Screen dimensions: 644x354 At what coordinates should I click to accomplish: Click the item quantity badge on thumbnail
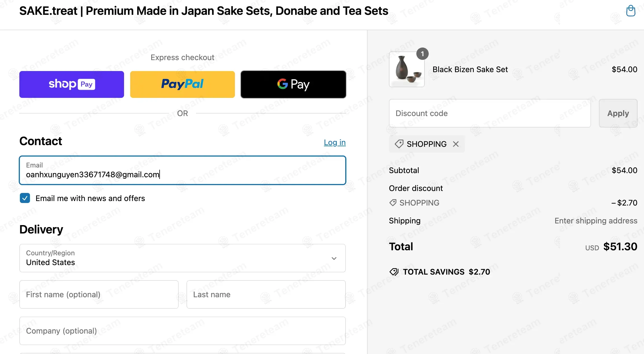[x=422, y=54]
